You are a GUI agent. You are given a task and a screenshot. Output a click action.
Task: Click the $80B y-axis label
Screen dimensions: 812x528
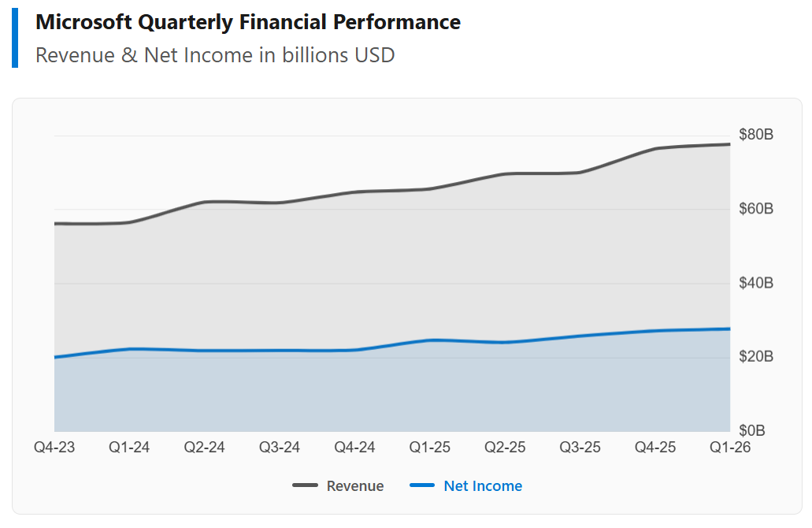(756, 135)
